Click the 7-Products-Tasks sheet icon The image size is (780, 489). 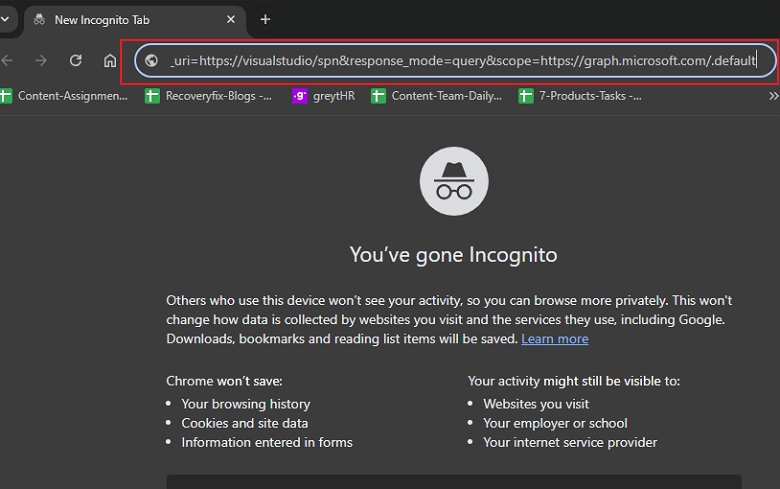tap(525, 96)
